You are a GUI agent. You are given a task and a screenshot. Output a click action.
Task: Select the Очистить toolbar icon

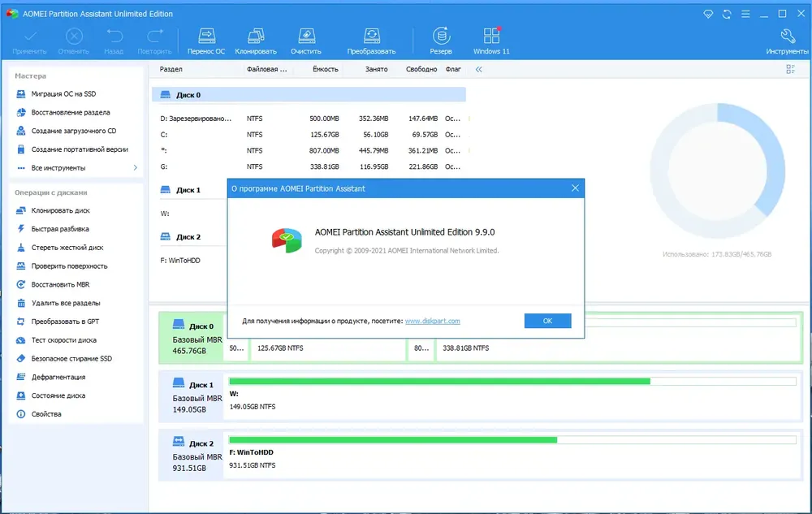(x=306, y=41)
